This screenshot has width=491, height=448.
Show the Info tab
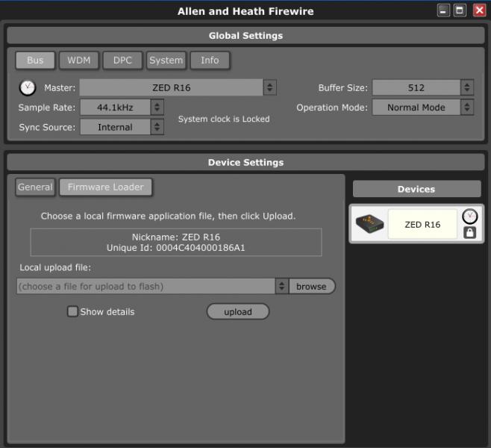pos(210,60)
